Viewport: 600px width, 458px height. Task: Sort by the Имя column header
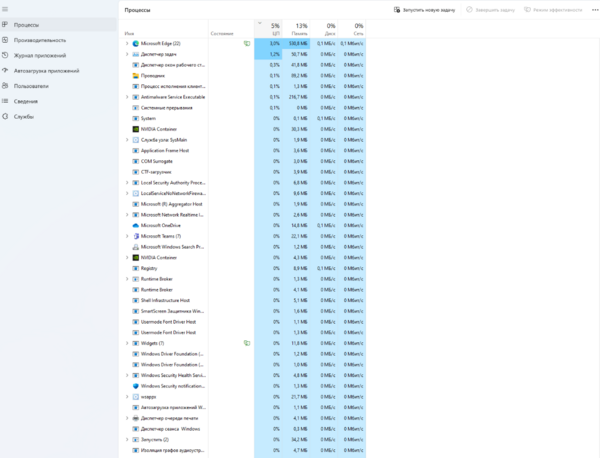coord(164,29)
